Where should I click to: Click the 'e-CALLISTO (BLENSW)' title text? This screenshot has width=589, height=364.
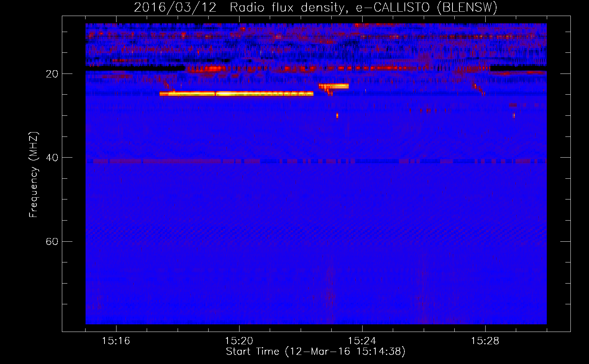coord(426,7)
